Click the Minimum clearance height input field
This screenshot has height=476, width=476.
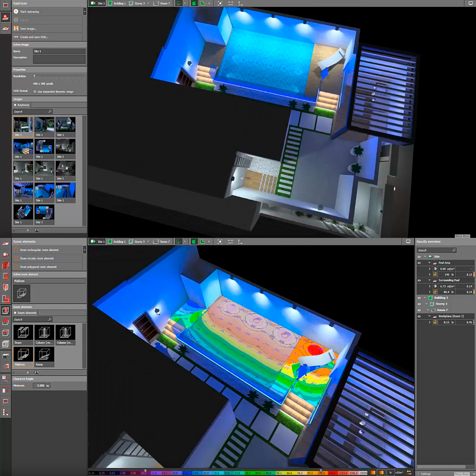point(41,386)
